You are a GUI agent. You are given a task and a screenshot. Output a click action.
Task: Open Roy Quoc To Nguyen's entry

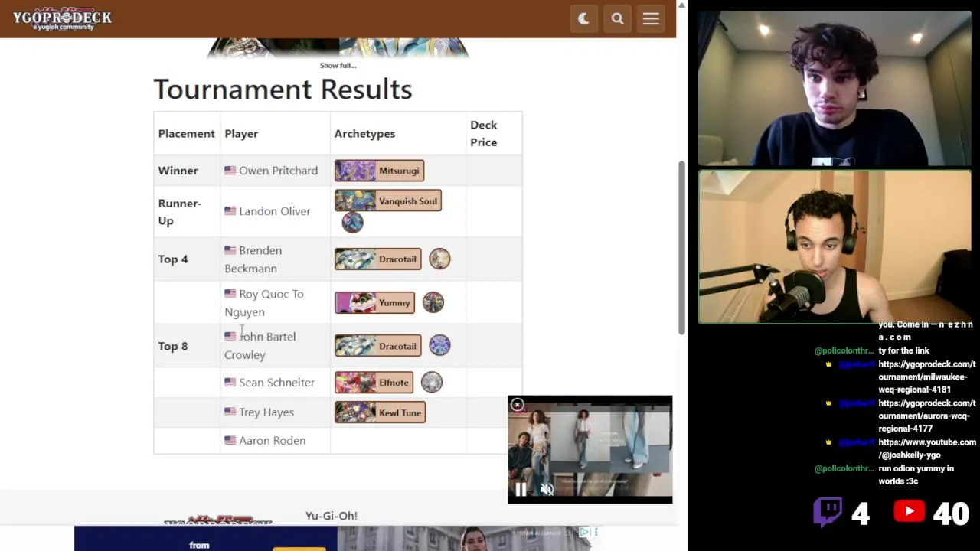tap(264, 303)
